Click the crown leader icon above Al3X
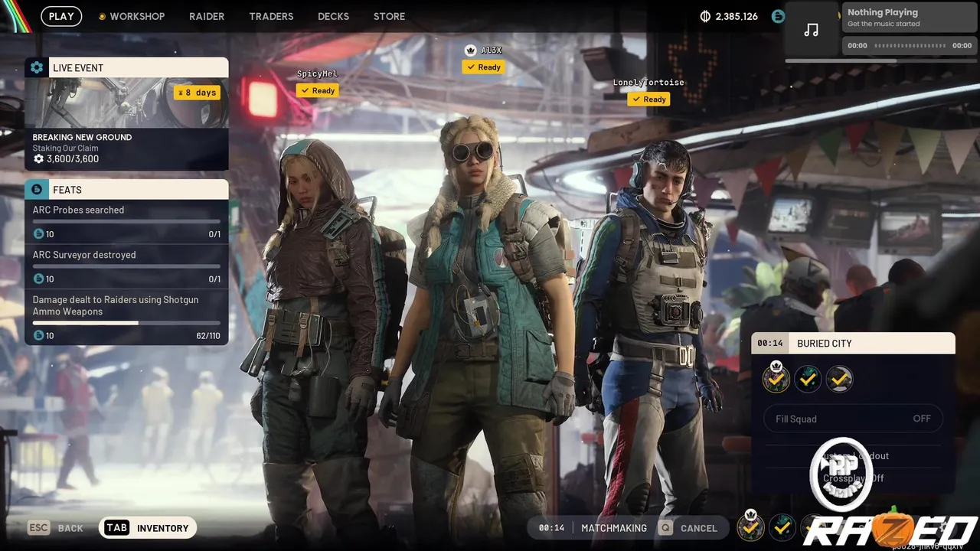The width and height of the screenshot is (980, 551). click(x=471, y=51)
